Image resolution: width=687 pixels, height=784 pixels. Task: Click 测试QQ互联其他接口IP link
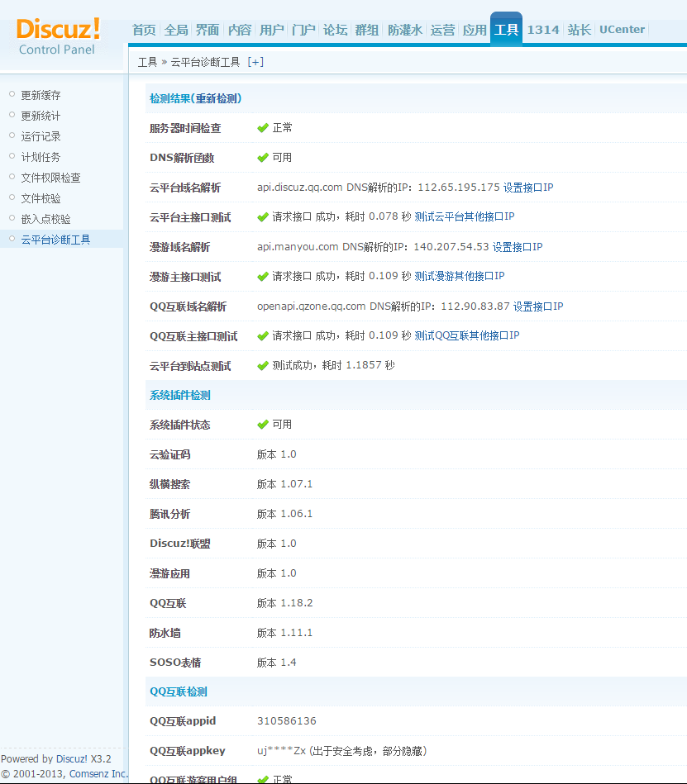pos(467,335)
